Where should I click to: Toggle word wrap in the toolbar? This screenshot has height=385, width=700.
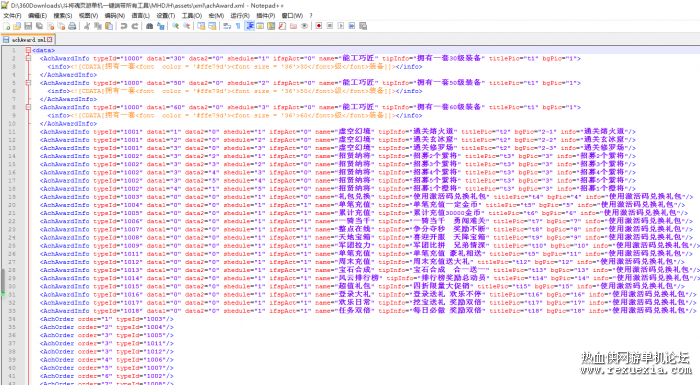click(x=227, y=26)
